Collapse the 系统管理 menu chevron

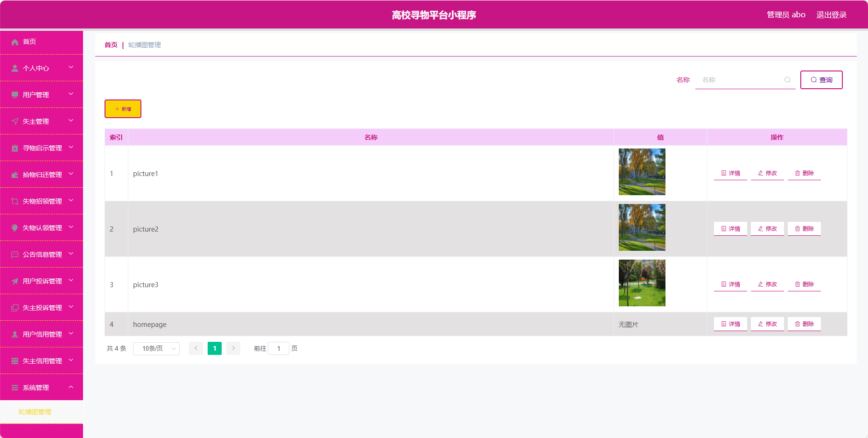tap(71, 387)
